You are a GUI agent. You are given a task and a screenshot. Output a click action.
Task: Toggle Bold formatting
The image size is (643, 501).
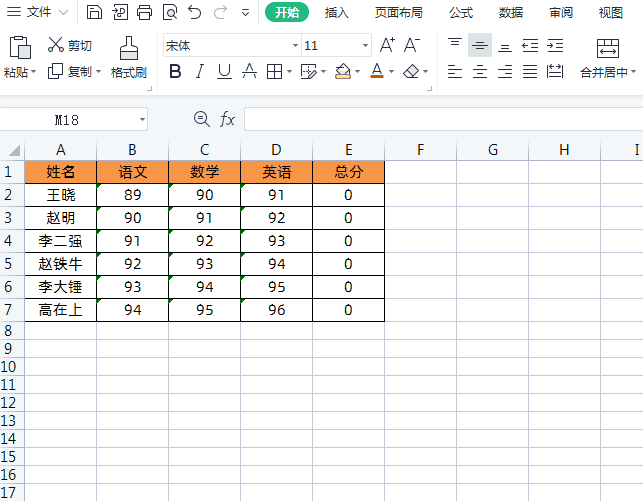175,71
